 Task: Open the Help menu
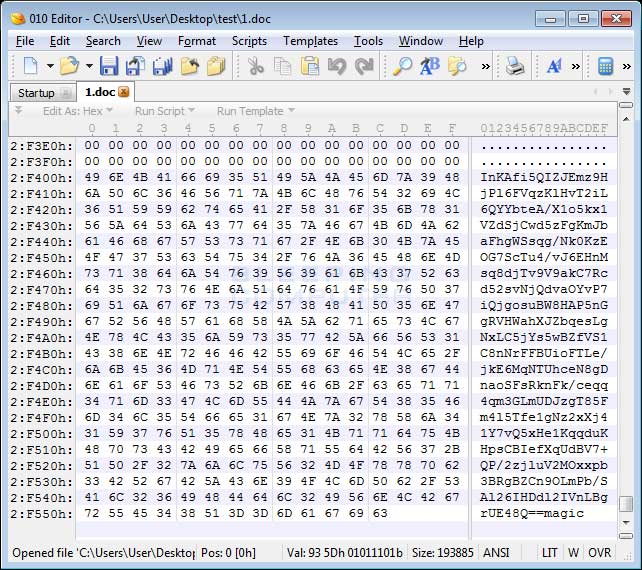471,41
